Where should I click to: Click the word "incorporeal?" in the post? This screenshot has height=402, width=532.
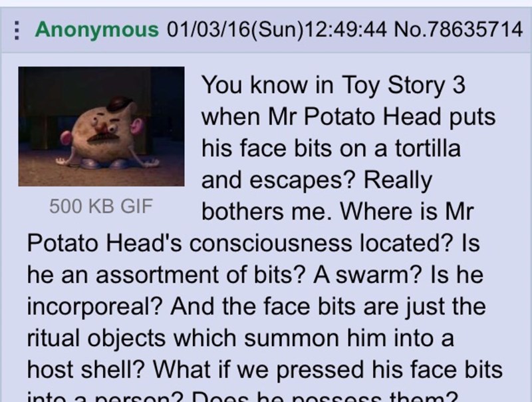pos(95,307)
